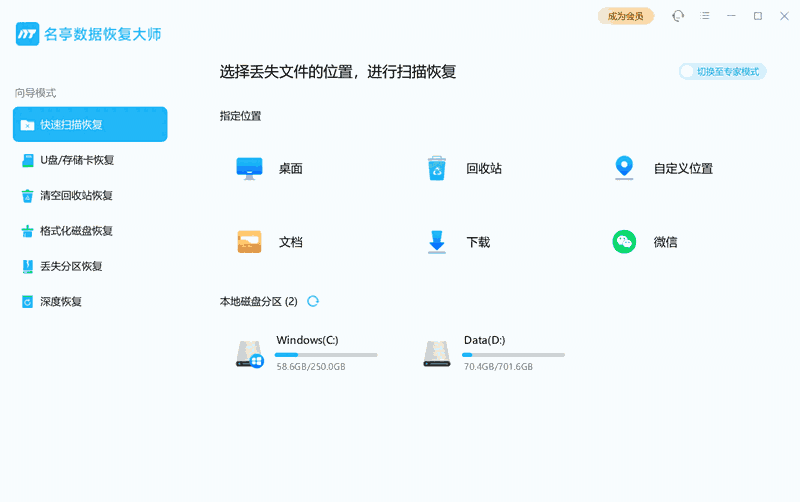This screenshot has width=800, height=502.
Task: Click the Data(D:) drive name
Action: coord(485,340)
